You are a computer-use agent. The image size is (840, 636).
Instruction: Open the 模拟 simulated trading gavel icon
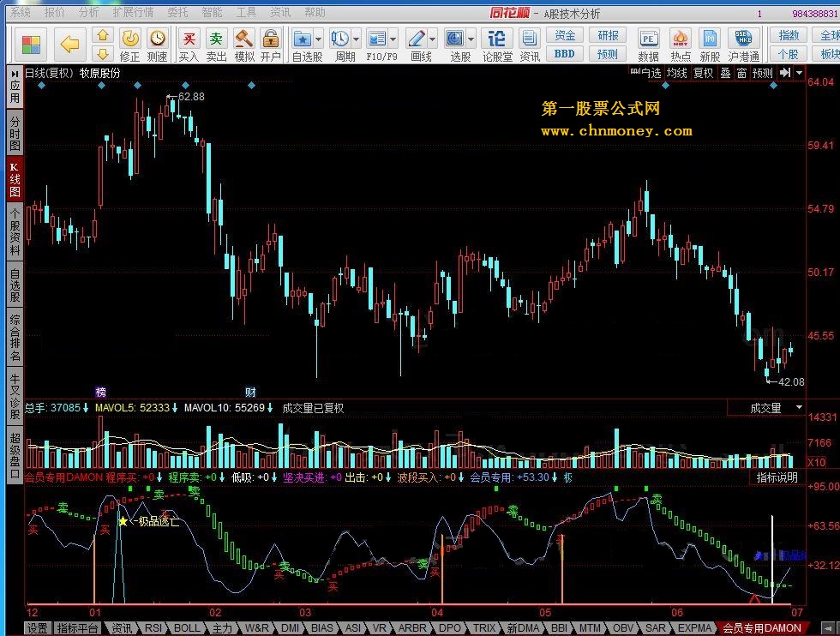244,45
